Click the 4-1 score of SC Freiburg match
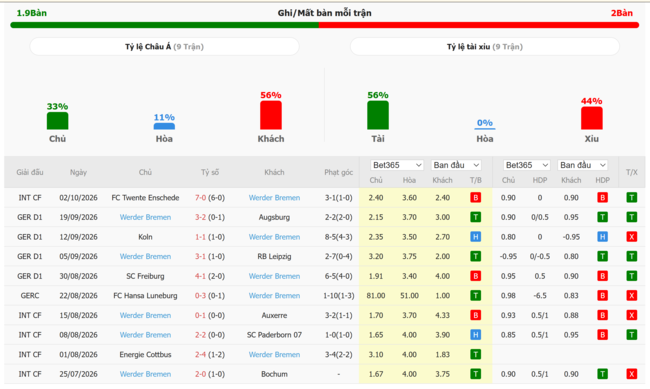This screenshot has width=650, height=389. point(201,276)
